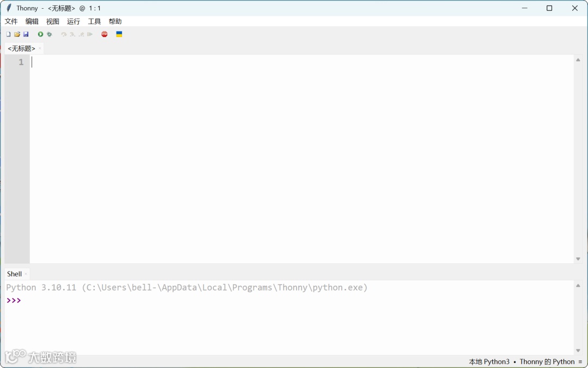
Task: Select the Shell panel tab
Action: 14,274
